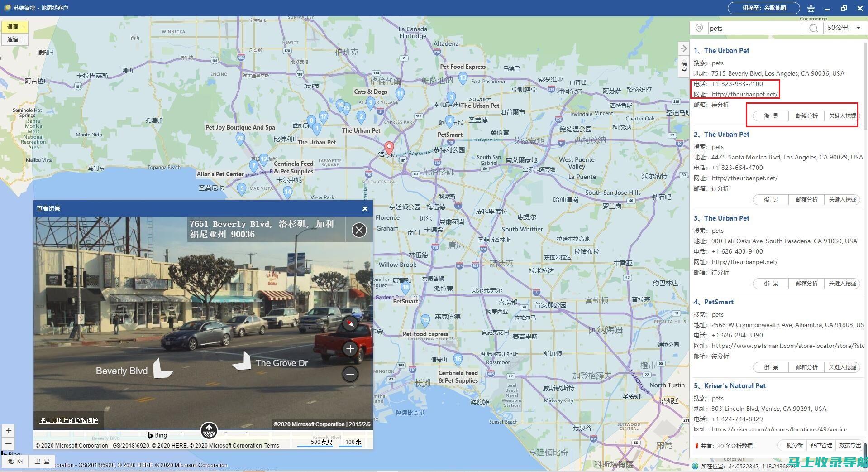The height and width of the screenshot is (472, 868).
Task: Zoom in the street view image
Action: [350, 349]
